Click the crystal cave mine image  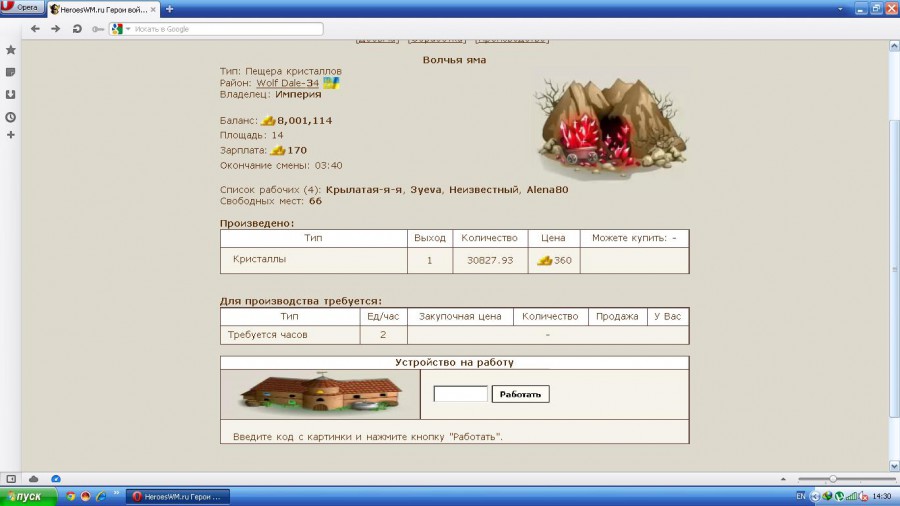click(x=611, y=126)
